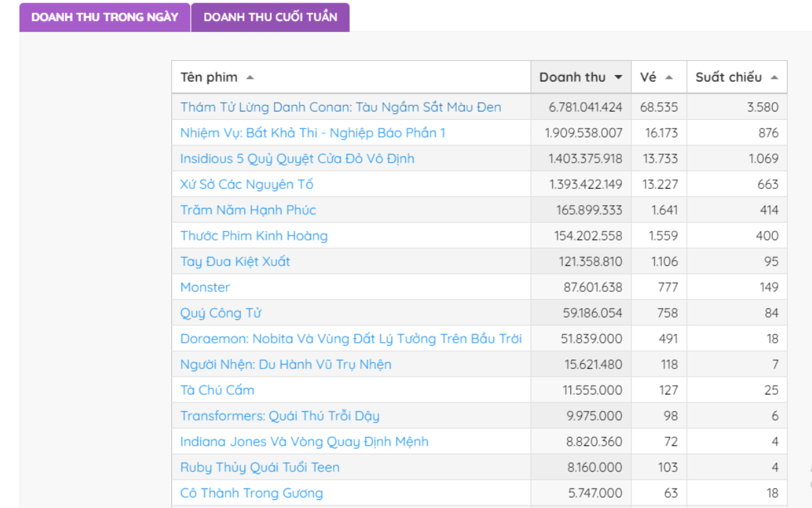Select revenue value 15.621.480
Viewport: 812px width, 508px height.
click(x=593, y=364)
